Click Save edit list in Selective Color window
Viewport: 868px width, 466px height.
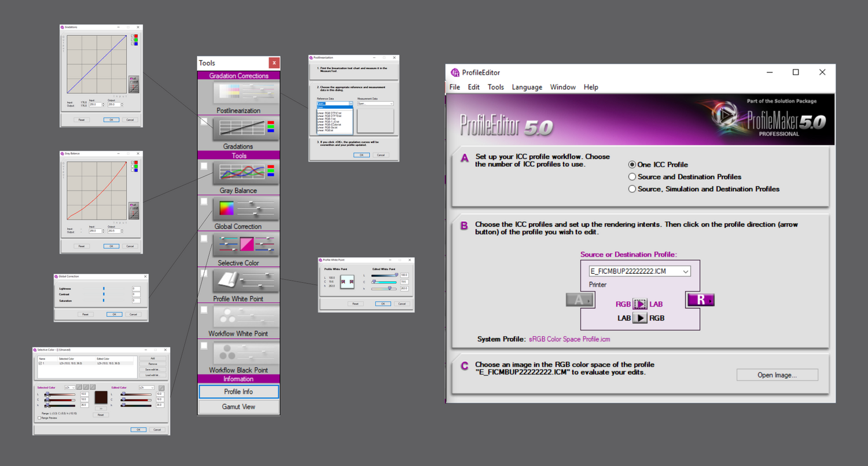(x=153, y=369)
